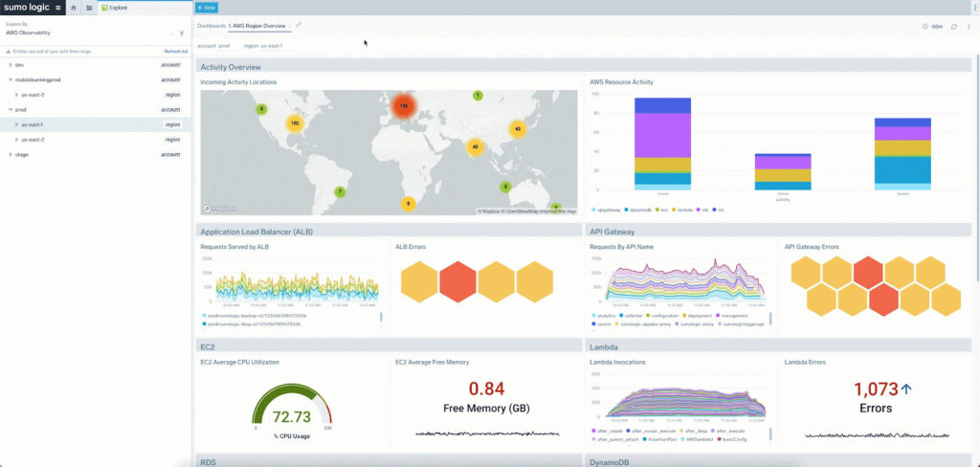Expand the selected us-east-1 region node
This screenshot has width=980, height=467.
(x=16, y=124)
